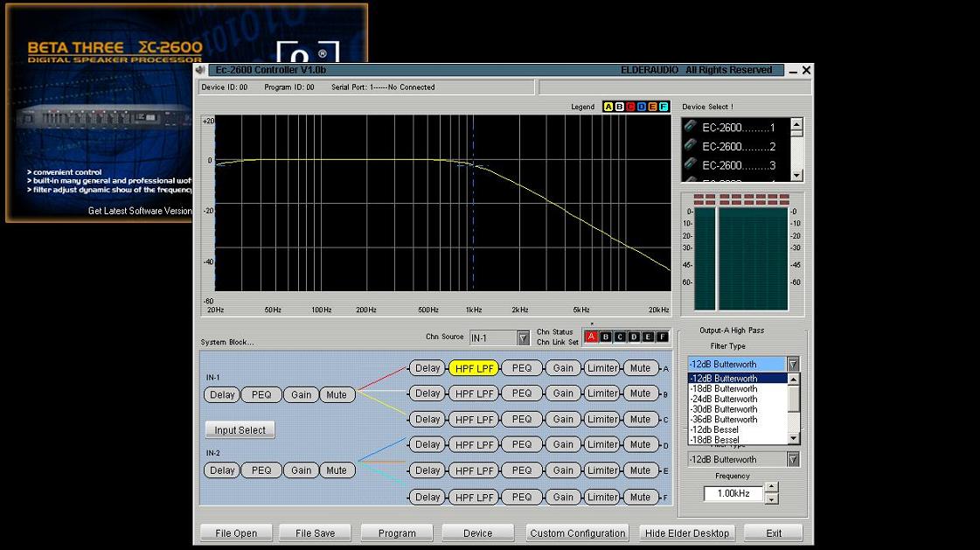Toggle channel link button A

[x=591, y=338]
